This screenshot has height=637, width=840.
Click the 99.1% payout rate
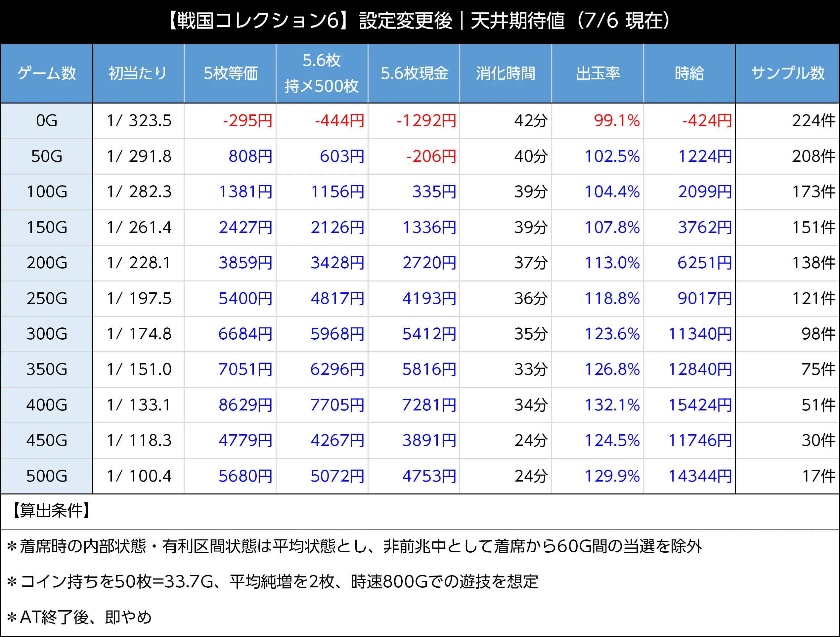[617, 121]
